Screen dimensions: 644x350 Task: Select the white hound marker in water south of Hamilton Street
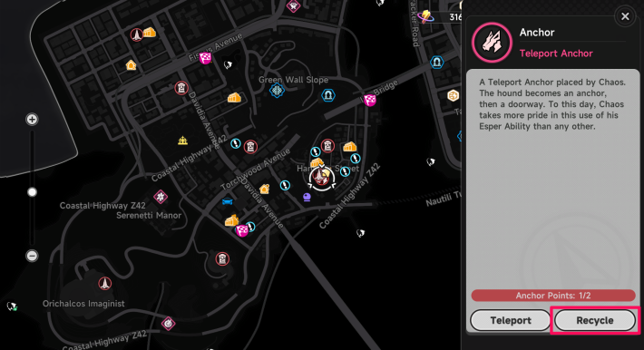(361, 233)
